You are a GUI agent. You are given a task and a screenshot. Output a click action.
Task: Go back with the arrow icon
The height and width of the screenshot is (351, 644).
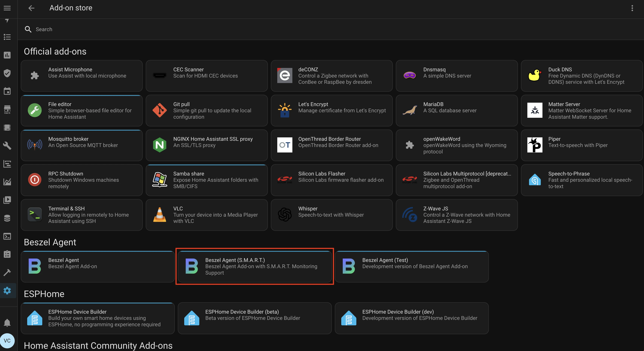(31, 8)
